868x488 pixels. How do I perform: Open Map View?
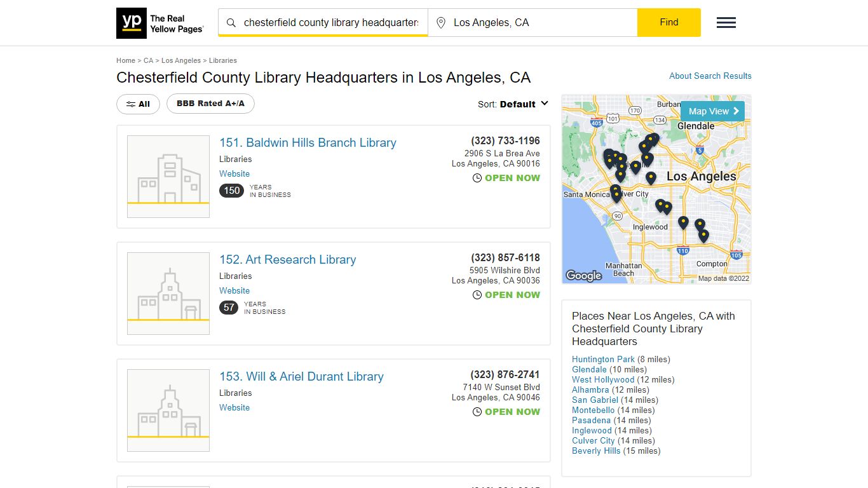click(x=712, y=111)
